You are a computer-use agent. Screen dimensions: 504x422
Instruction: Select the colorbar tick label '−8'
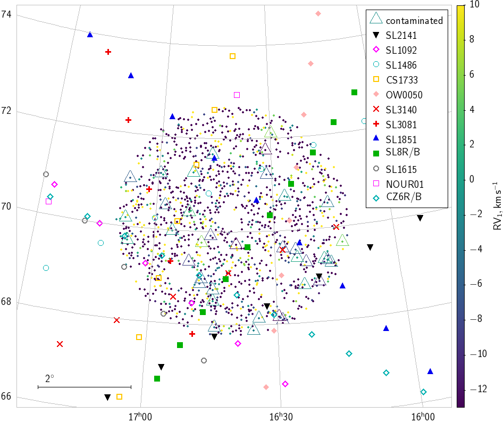tap(476, 319)
